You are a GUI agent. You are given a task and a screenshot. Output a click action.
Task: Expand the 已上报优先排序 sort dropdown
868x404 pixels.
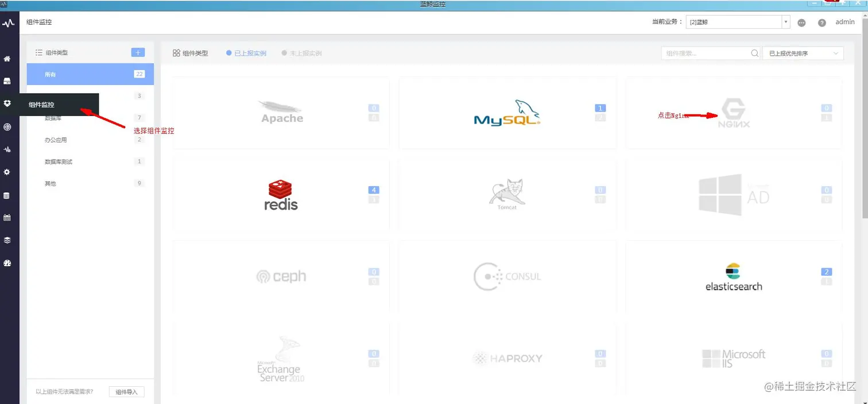[x=803, y=53]
